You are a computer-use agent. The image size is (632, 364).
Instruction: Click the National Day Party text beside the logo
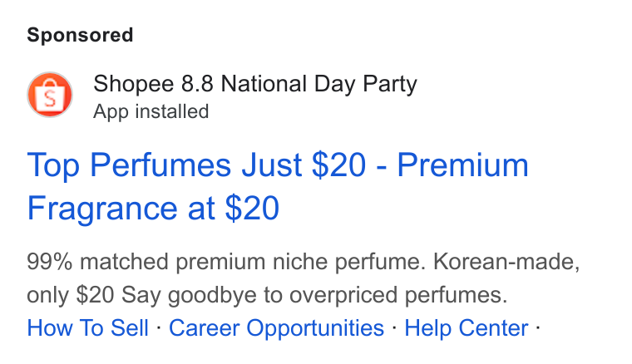319,84
